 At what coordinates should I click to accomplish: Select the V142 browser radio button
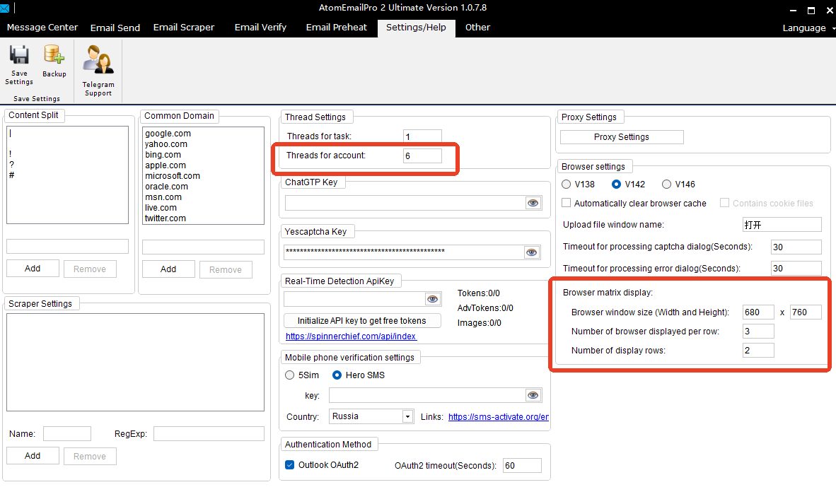coord(616,184)
